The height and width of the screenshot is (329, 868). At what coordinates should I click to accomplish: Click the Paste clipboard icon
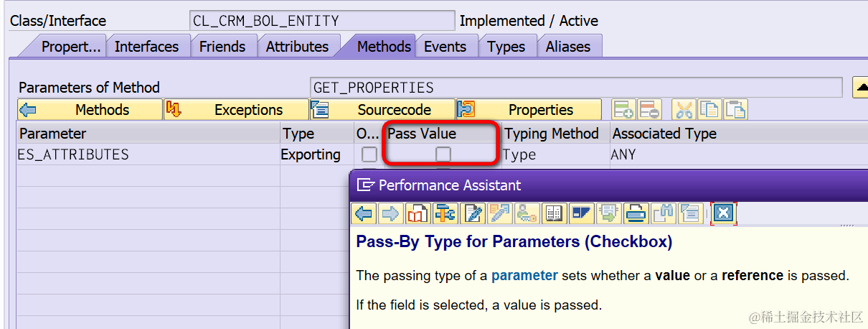[735, 110]
